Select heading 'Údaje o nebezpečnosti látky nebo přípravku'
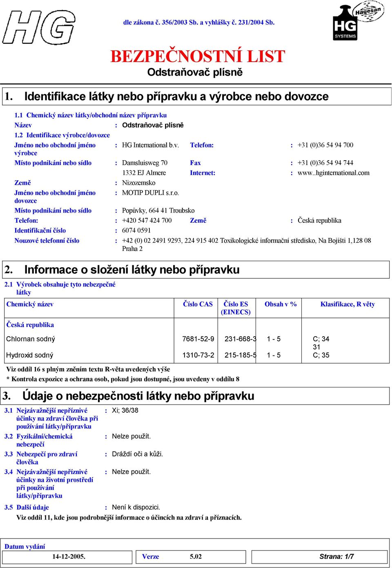 tap(138, 396)
